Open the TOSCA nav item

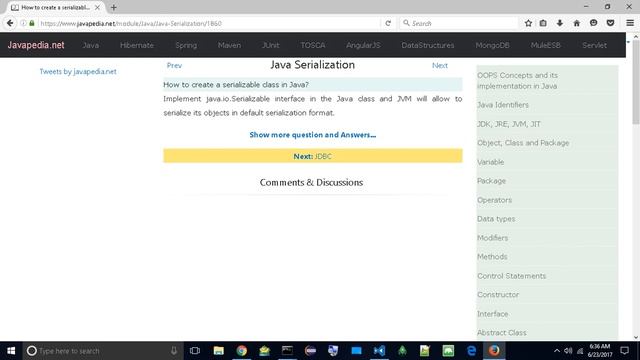[x=313, y=45]
